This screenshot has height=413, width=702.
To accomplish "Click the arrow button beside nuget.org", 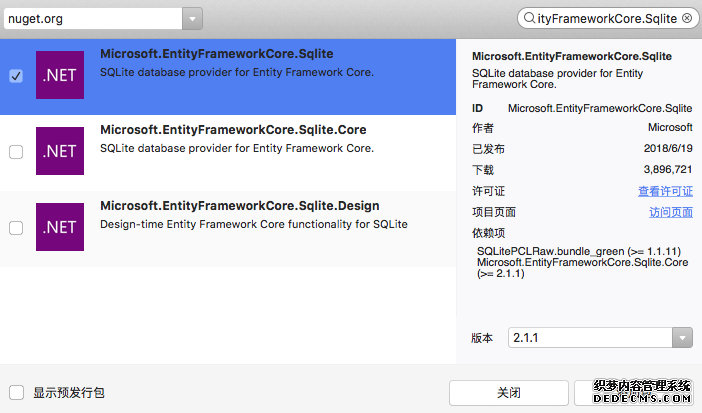I will (192, 18).
